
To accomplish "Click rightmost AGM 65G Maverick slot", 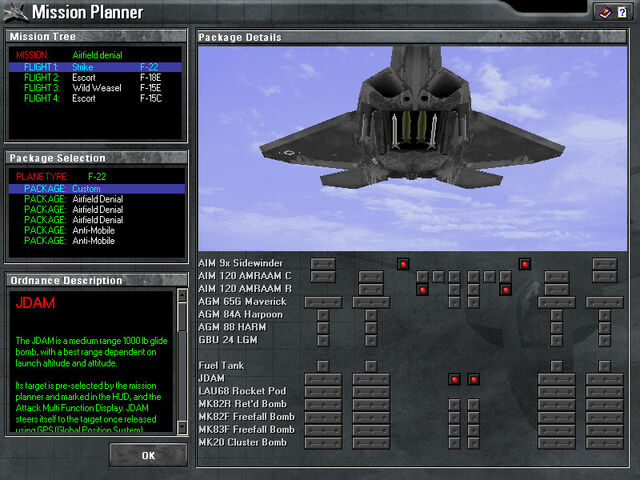I will click(x=604, y=302).
